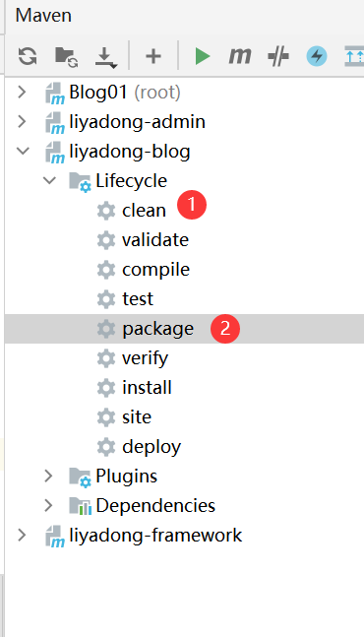Open Execute Maven Goal 'm' icon
364x637 pixels.
(240, 56)
